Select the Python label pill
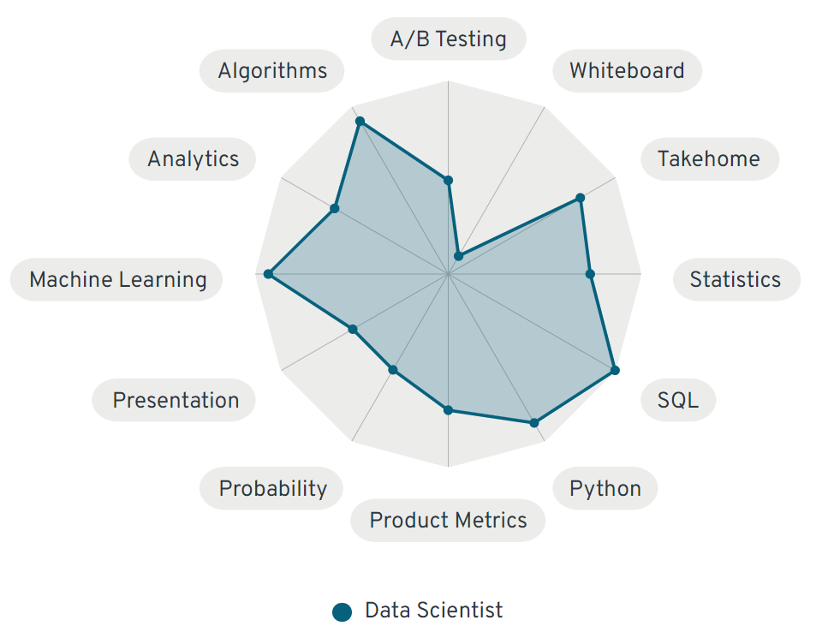This screenshot has width=840, height=638. 605,489
